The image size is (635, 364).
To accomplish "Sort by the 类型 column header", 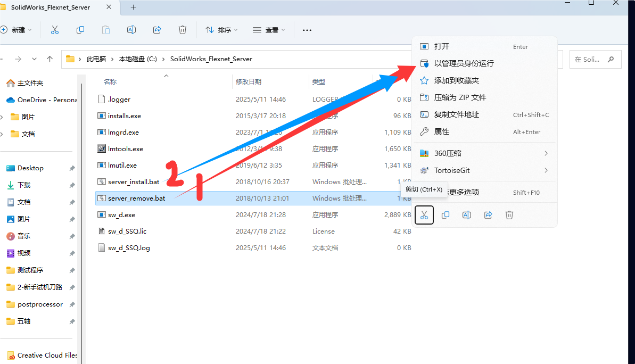I will pos(319,82).
